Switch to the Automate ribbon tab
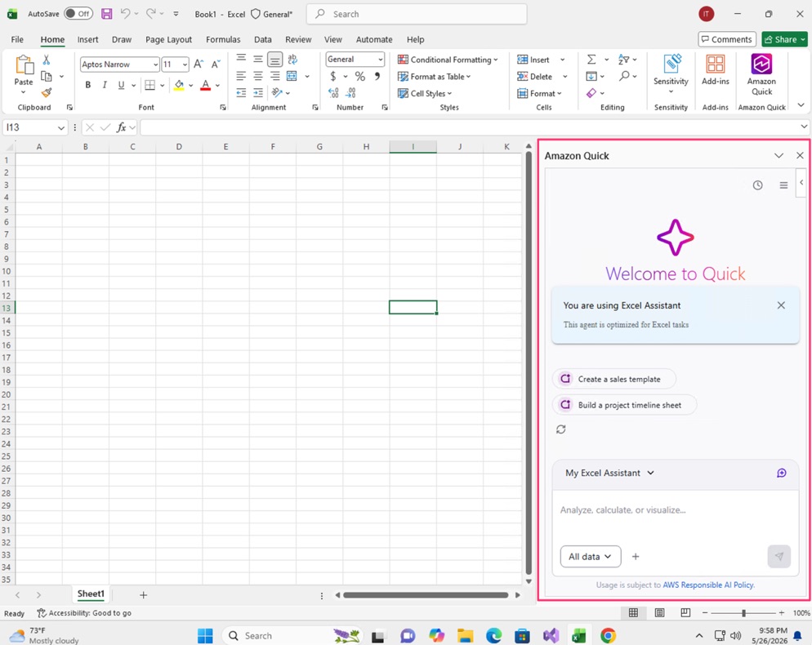The width and height of the screenshot is (812, 645). pos(374,39)
